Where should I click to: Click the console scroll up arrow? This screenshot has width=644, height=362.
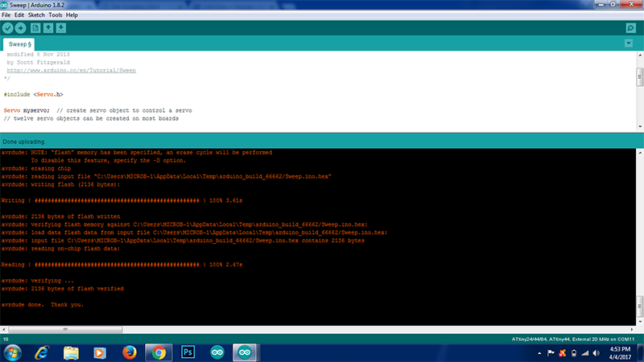[x=639, y=153]
